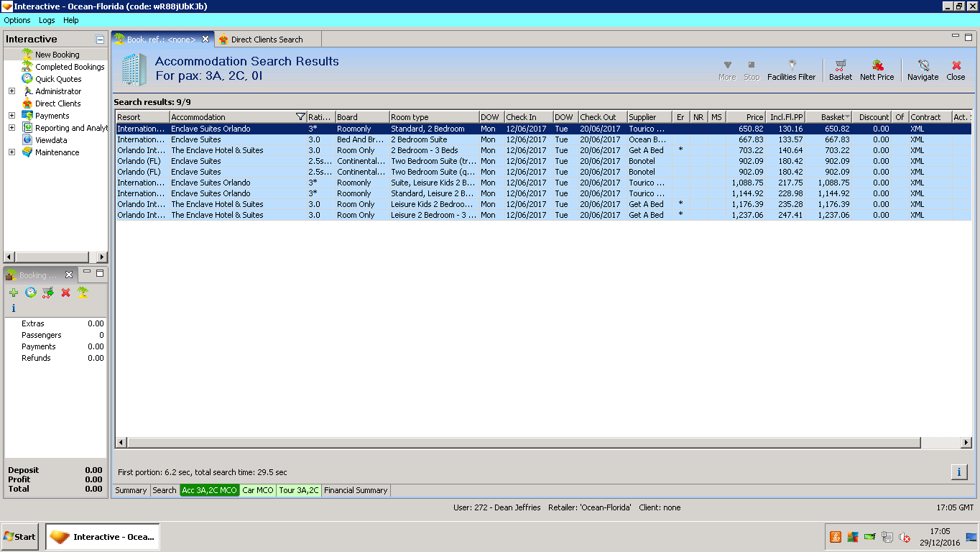The image size is (980, 552).
Task: Click the red X delete icon in Booking panel
Action: tap(65, 293)
